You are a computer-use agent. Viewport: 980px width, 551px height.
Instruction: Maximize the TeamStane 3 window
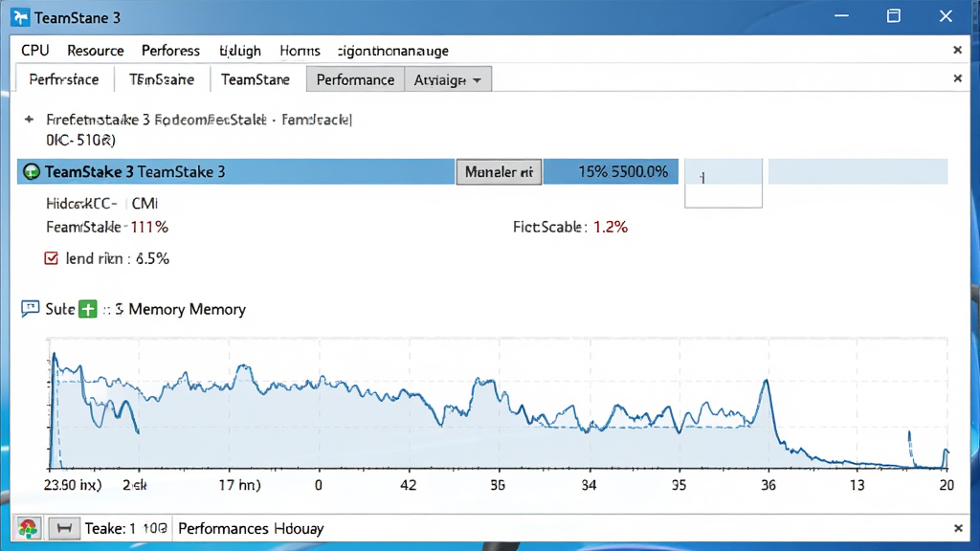[x=894, y=16]
